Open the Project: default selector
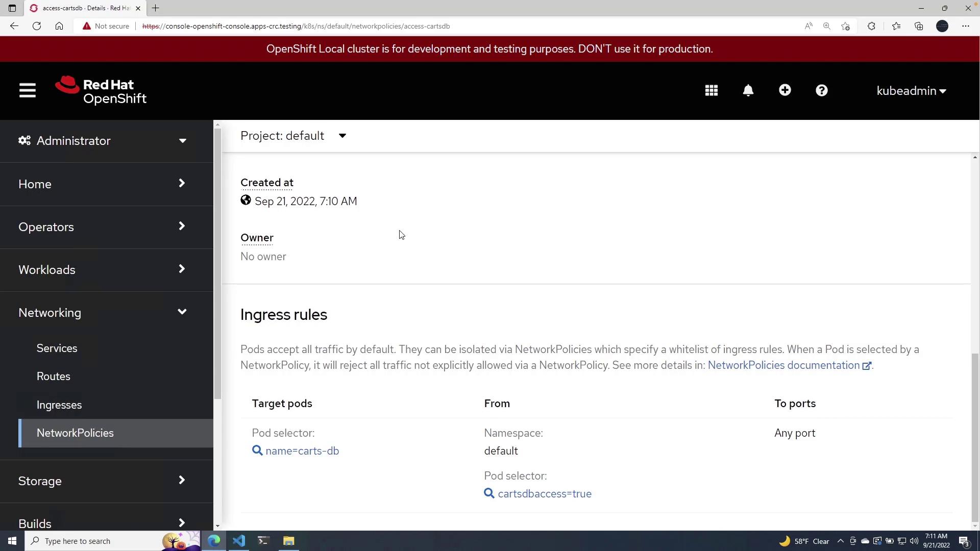980x551 pixels. point(293,136)
